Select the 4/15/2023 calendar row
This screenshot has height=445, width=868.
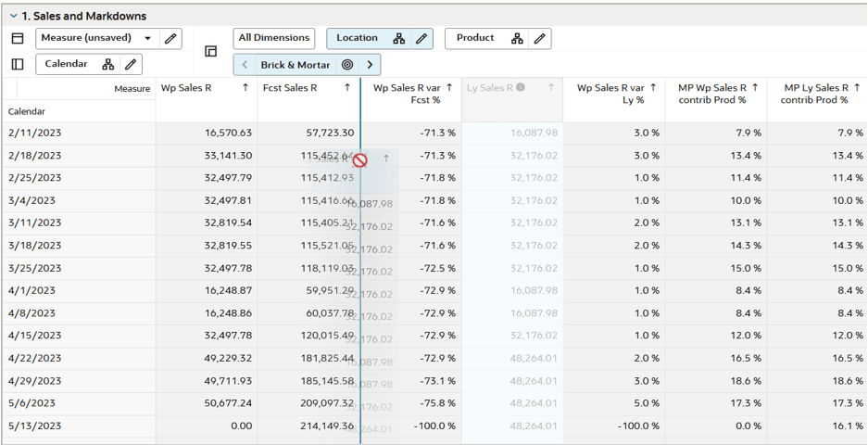79,336
